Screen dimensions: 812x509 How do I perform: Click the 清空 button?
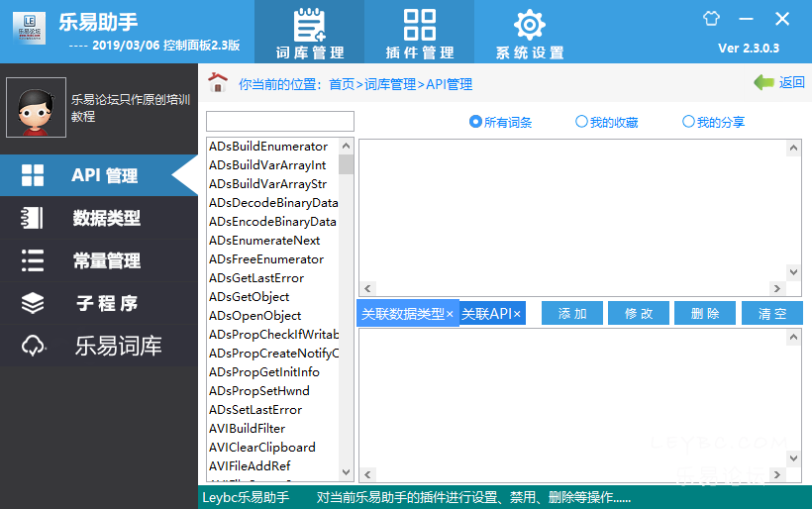point(771,314)
